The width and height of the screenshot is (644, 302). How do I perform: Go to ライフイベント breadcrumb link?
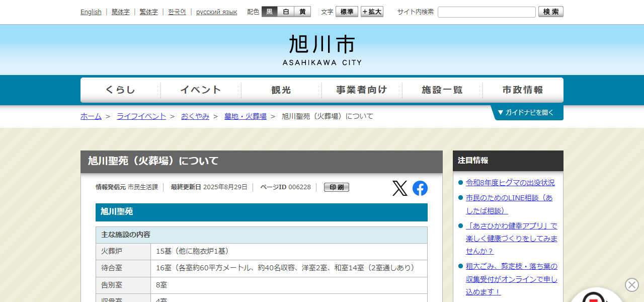[141, 116]
